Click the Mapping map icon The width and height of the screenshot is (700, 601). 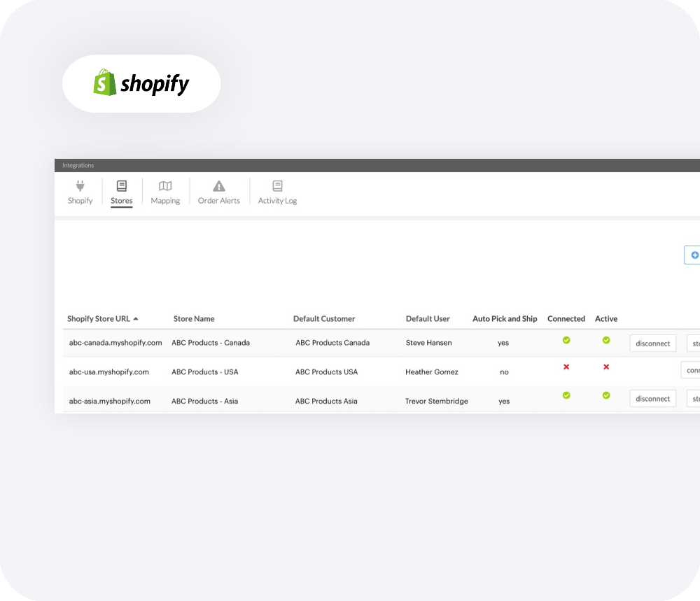165,185
